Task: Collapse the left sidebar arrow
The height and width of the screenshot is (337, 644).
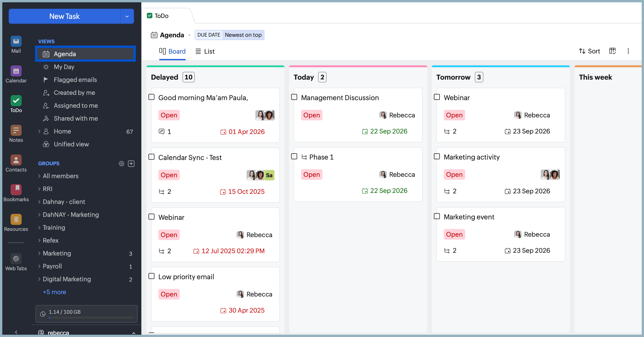Action: click(x=16, y=332)
